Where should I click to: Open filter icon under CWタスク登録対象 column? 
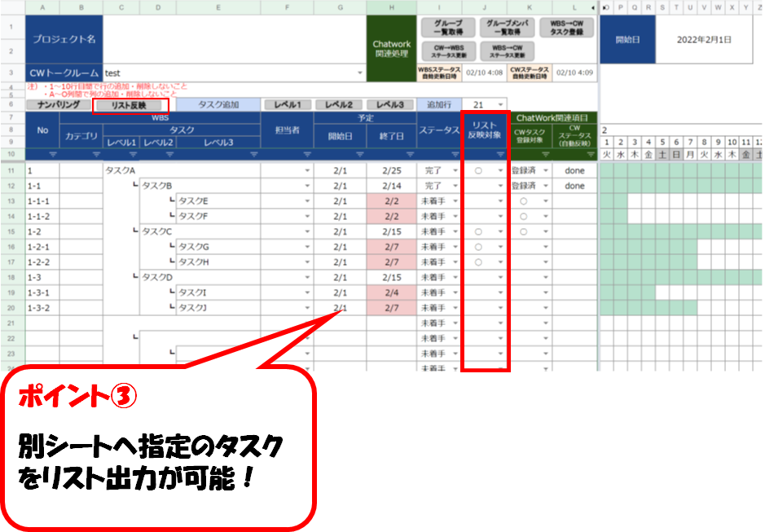point(546,154)
